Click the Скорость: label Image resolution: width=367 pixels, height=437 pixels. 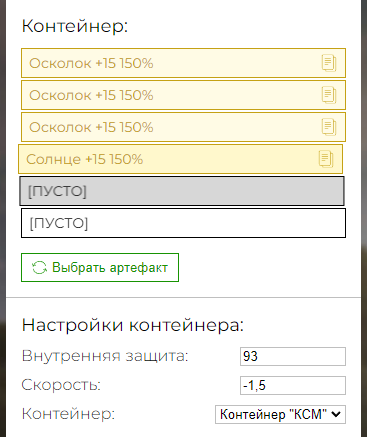click(x=61, y=385)
